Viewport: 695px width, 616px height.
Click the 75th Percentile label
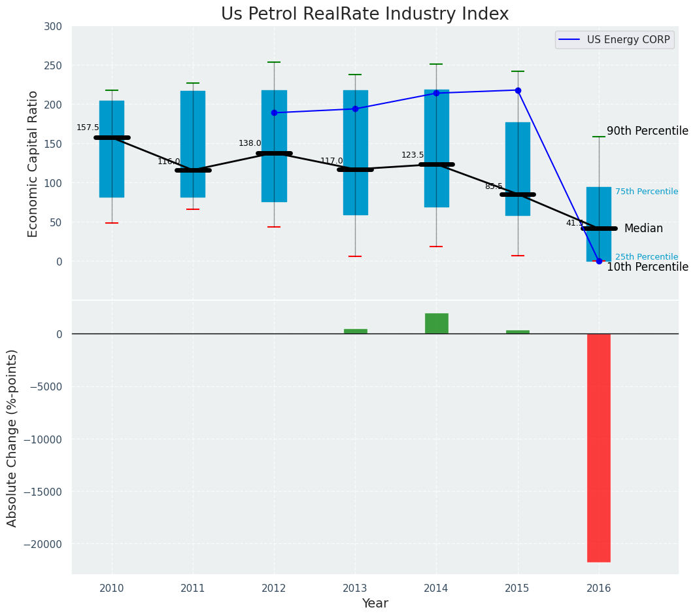646,192
